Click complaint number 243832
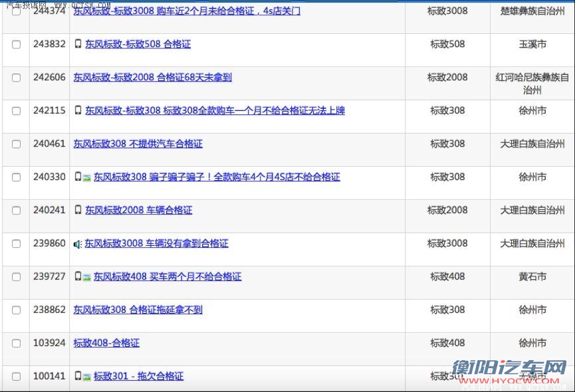The width and height of the screenshot is (575, 392). [x=49, y=44]
